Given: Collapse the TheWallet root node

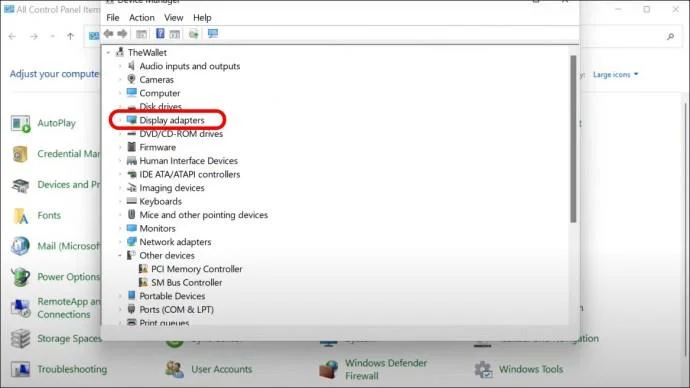Looking at the screenshot, I should pos(108,52).
